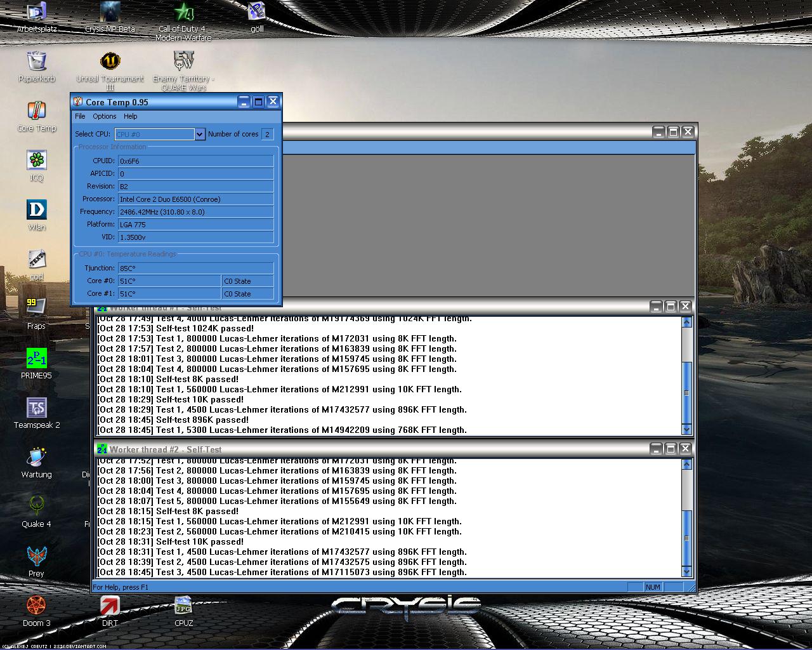Image resolution: width=812 pixels, height=650 pixels.
Task: Click the Core Temp title bar icon
Action: [x=79, y=102]
